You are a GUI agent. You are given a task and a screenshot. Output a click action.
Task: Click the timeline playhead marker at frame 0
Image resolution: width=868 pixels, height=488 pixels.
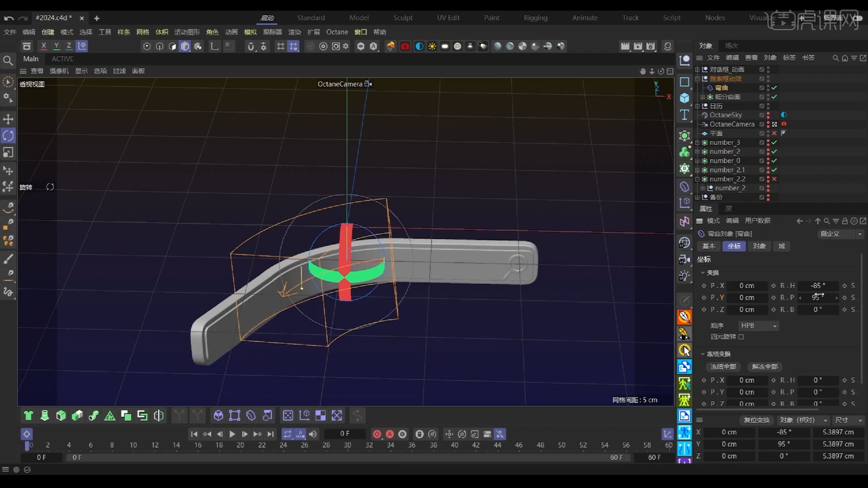(x=27, y=446)
